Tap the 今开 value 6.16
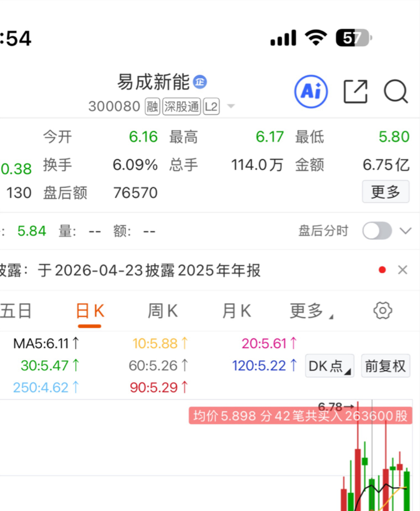 (x=143, y=137)
